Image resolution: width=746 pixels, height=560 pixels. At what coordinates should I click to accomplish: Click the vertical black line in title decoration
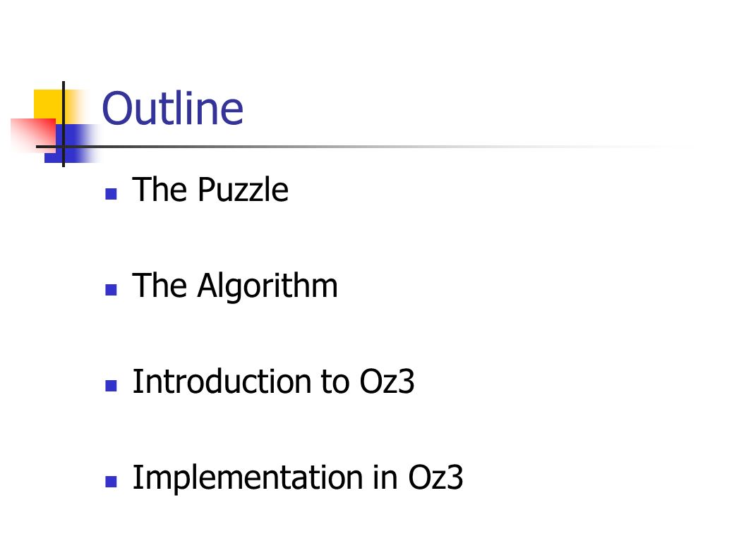tap(64, 124)
